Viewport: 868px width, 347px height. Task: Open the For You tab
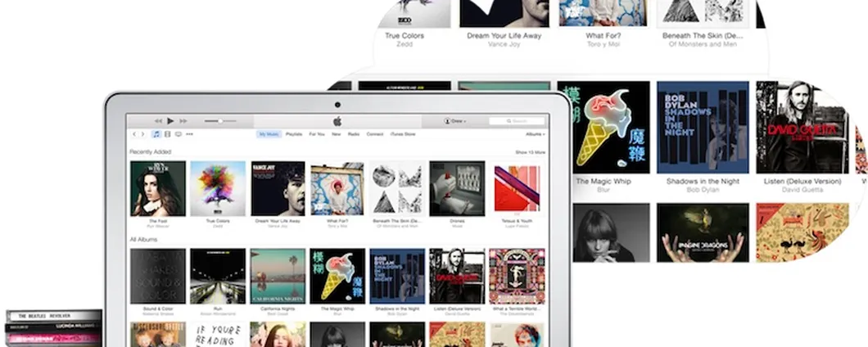pos(317,134)
